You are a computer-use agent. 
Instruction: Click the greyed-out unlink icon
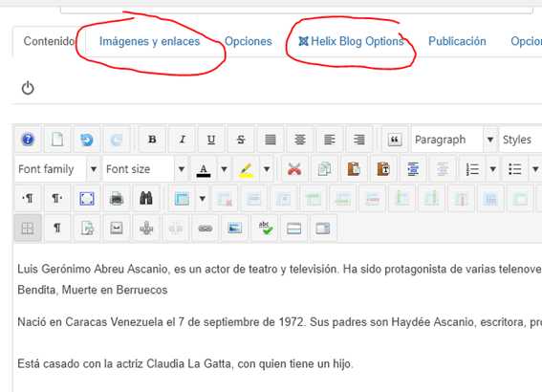pyautogui.click(x=176, y=229)
